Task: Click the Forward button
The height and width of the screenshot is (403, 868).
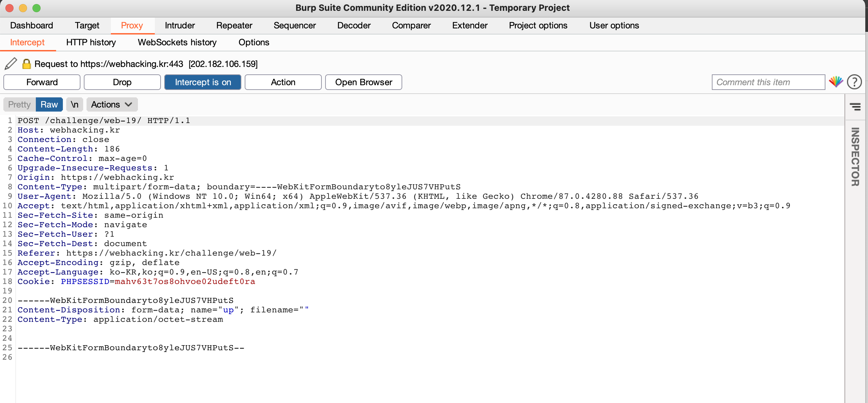Action: [x=42, y=82]
